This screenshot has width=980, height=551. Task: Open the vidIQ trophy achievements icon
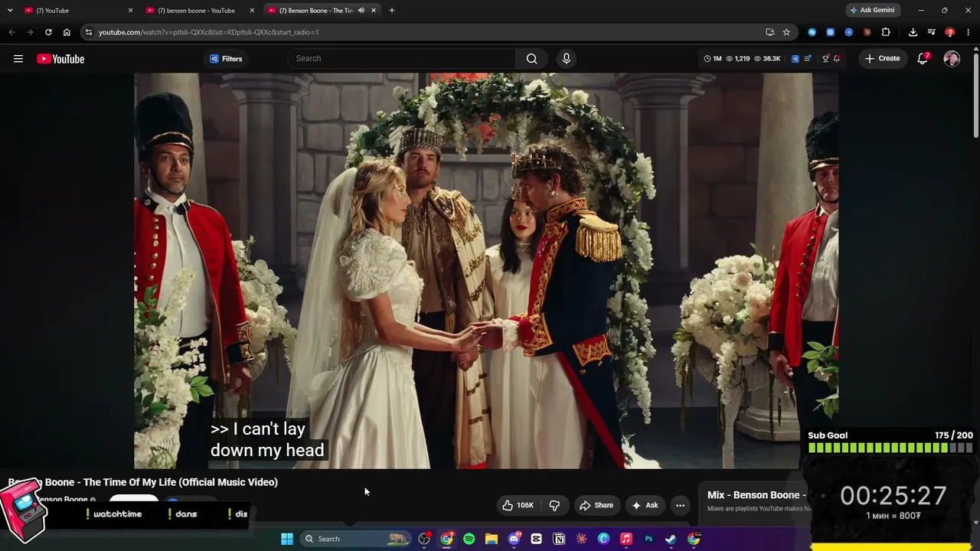pyautogui.click(x=825, y=59)
